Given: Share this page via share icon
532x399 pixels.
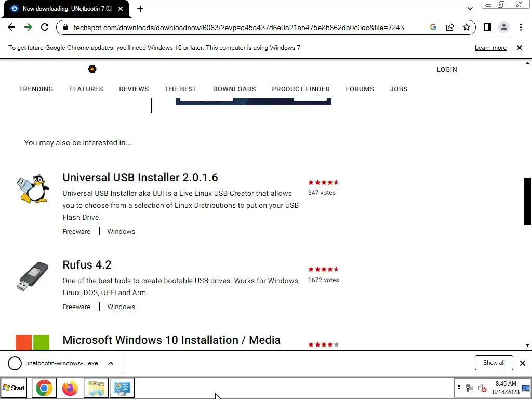Looking at the screenshot, I should coord(450,27).
